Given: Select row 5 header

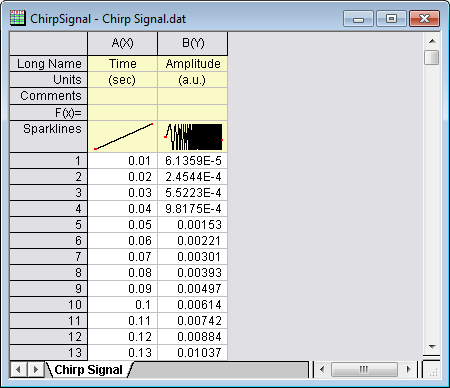Looking at the screenshot, I should (x=49, y=225).
